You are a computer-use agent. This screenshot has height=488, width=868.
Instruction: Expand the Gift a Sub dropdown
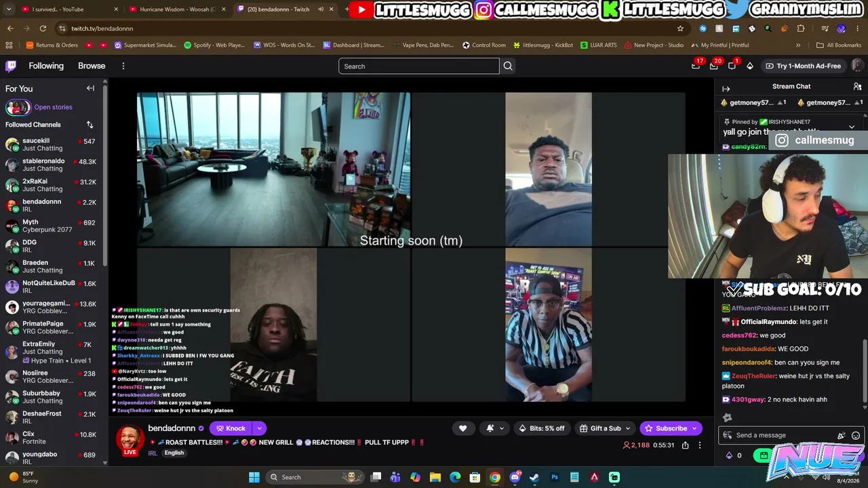(628, 428)
